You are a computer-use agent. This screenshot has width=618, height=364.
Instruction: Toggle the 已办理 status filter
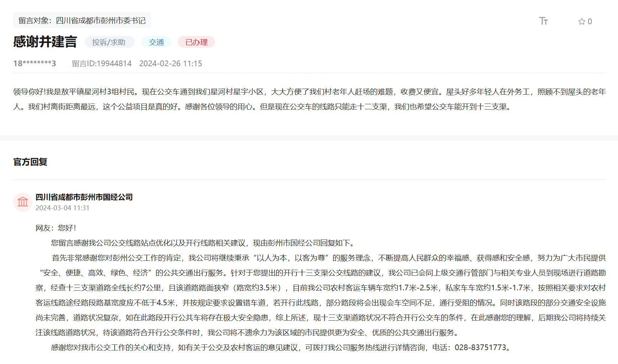(196, 42)
